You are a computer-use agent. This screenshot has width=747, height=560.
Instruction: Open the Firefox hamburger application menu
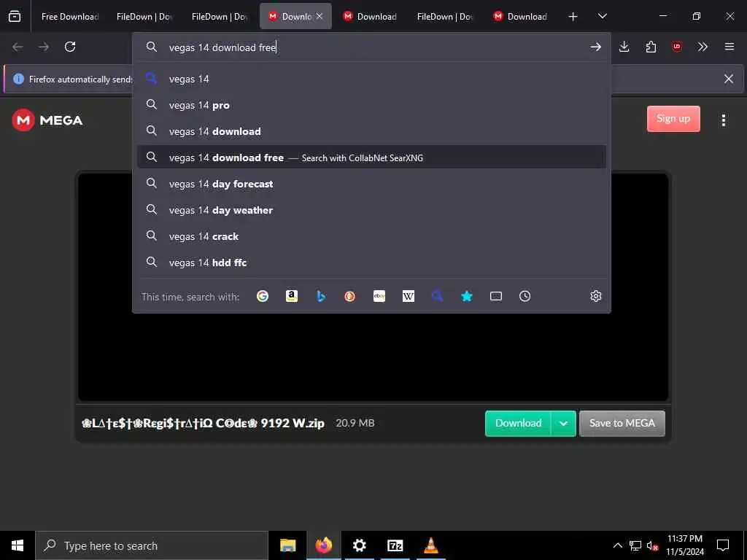coord(729,47)
